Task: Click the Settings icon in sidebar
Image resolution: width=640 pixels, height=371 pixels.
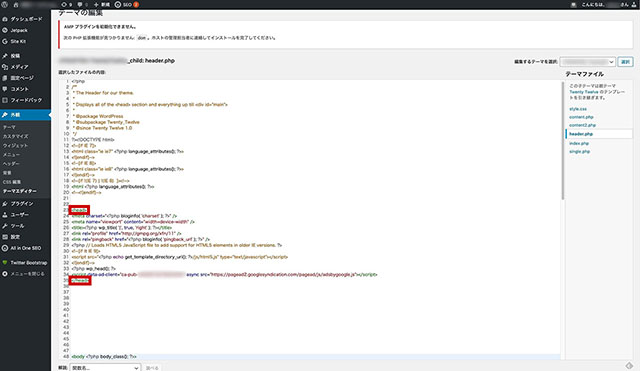Action: (5, 237)
